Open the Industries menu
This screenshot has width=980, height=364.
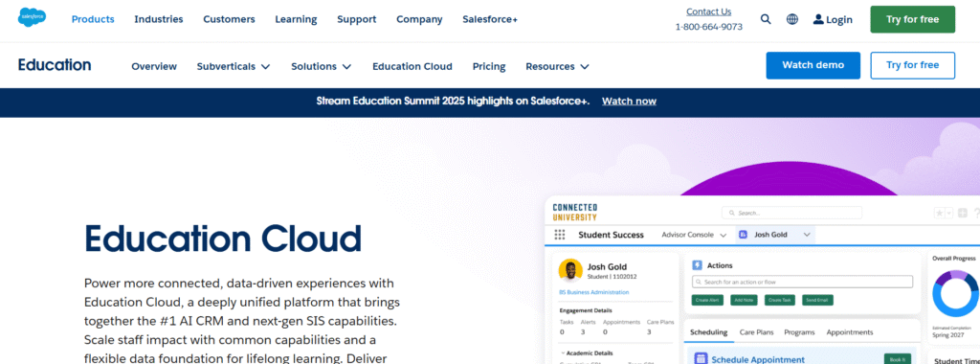159,19
